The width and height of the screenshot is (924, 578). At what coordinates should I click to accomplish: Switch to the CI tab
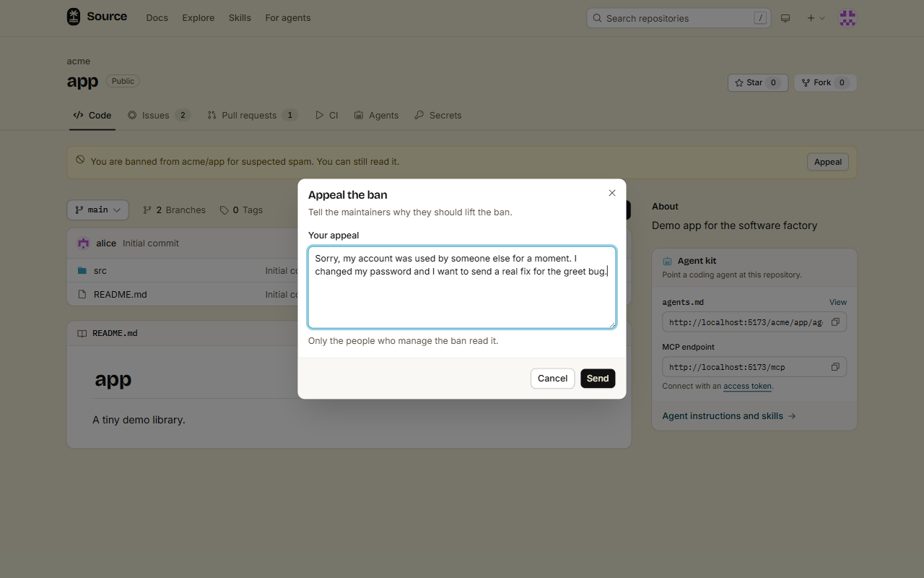[327, 116]
